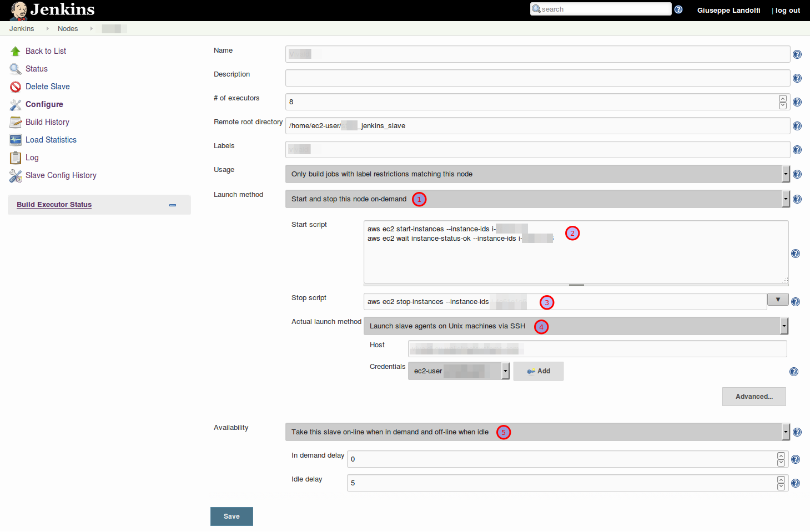Click the Log clipboard icon
The image size is (810, 532).
16,158
